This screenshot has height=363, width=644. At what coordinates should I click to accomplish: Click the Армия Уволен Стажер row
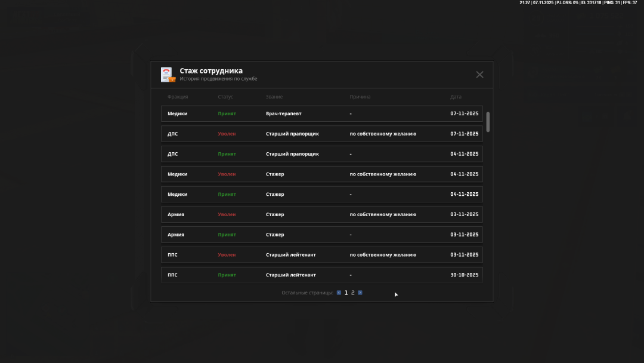tap(321, 214)
